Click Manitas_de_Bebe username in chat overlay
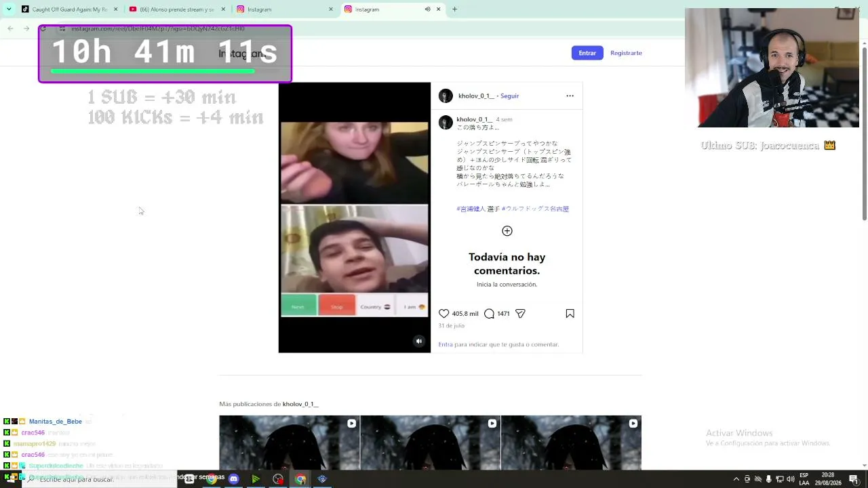The height and width of the screenshot is (488, 868). 56,422
